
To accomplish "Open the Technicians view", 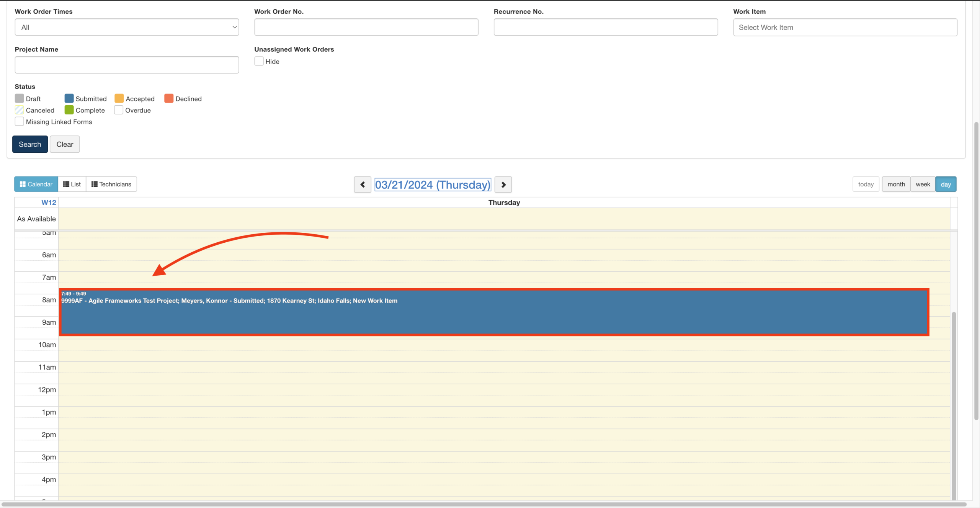I will coord(111,184).
